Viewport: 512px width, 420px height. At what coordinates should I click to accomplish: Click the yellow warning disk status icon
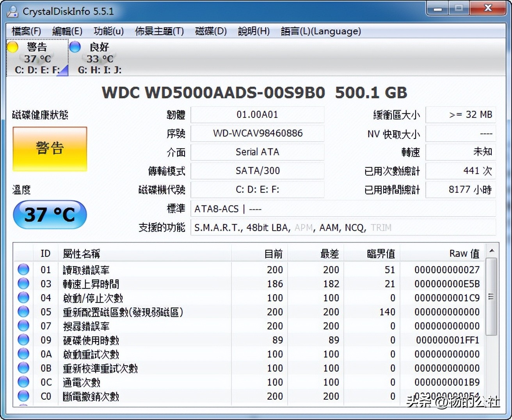click(x=12, y=47)
